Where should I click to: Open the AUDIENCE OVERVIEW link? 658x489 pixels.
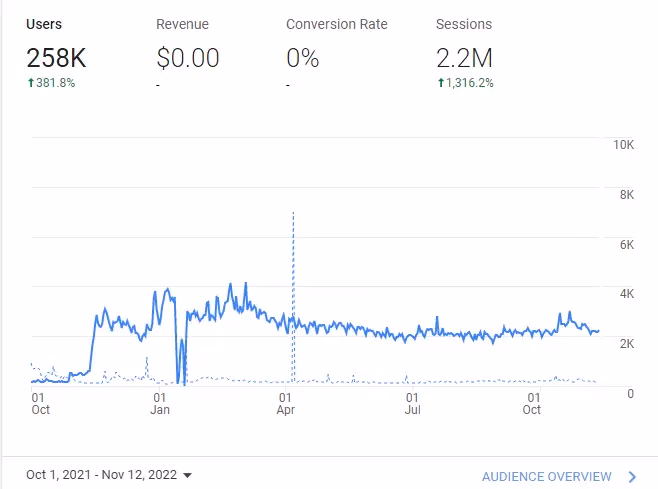tap(546, 477)
